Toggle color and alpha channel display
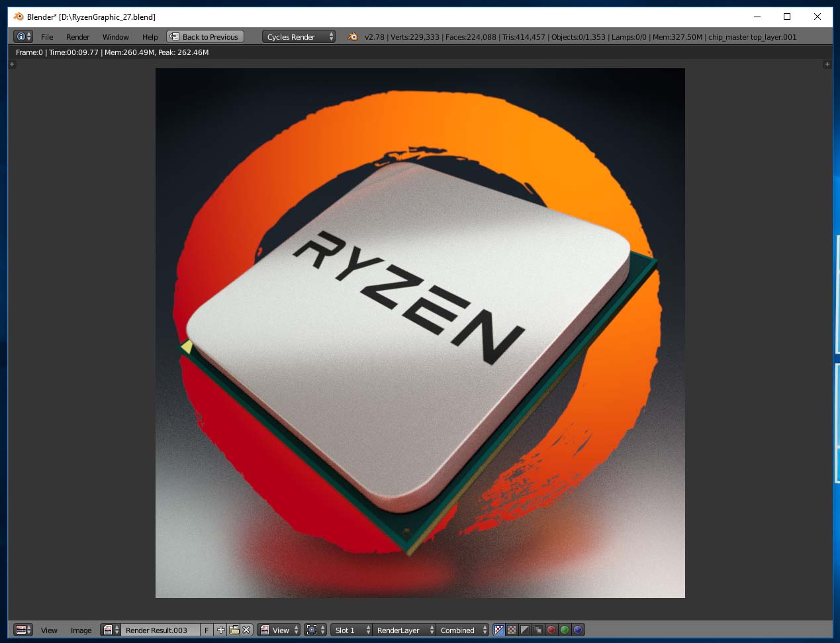 tap(499, 630)
